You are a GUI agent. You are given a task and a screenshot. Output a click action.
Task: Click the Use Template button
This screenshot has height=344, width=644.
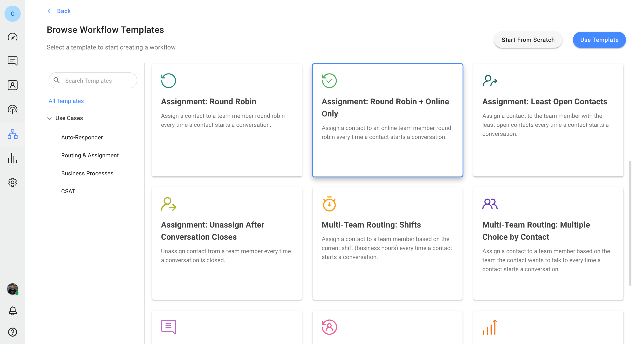tap(599, 40)
